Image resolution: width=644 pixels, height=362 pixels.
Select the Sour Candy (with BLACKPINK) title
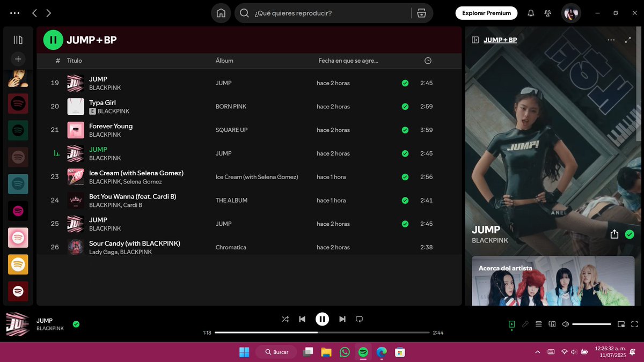[x=135, y=243]
